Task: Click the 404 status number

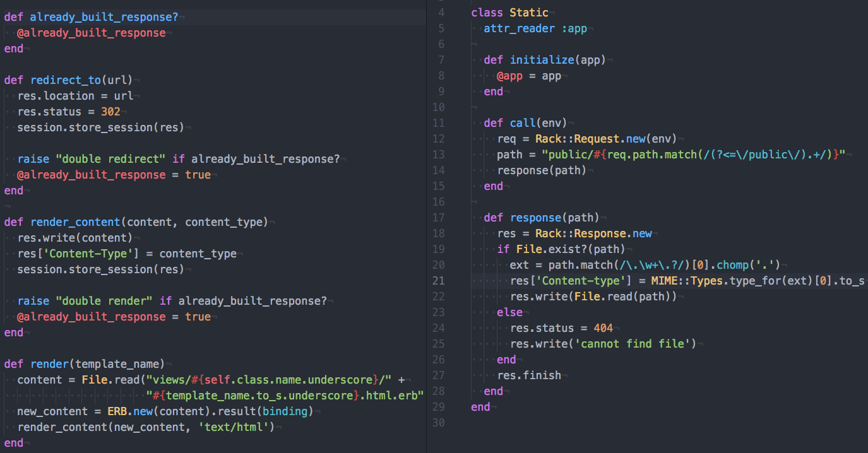Action: [603, 328]
